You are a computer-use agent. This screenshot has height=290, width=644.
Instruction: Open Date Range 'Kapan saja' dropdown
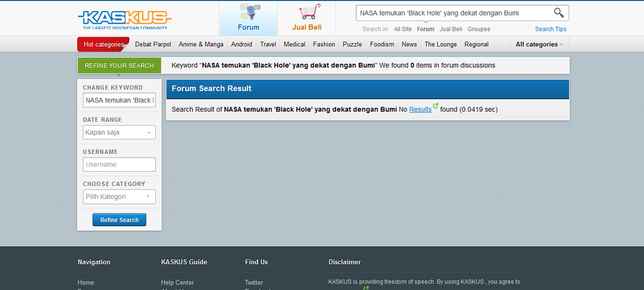119,133
